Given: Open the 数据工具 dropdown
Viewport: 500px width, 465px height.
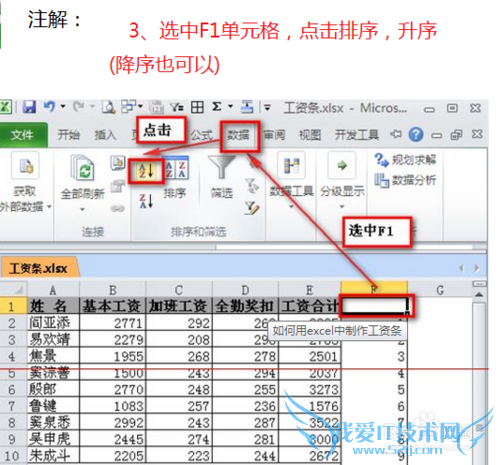Looking at the screenshot, I should point(291,182).
